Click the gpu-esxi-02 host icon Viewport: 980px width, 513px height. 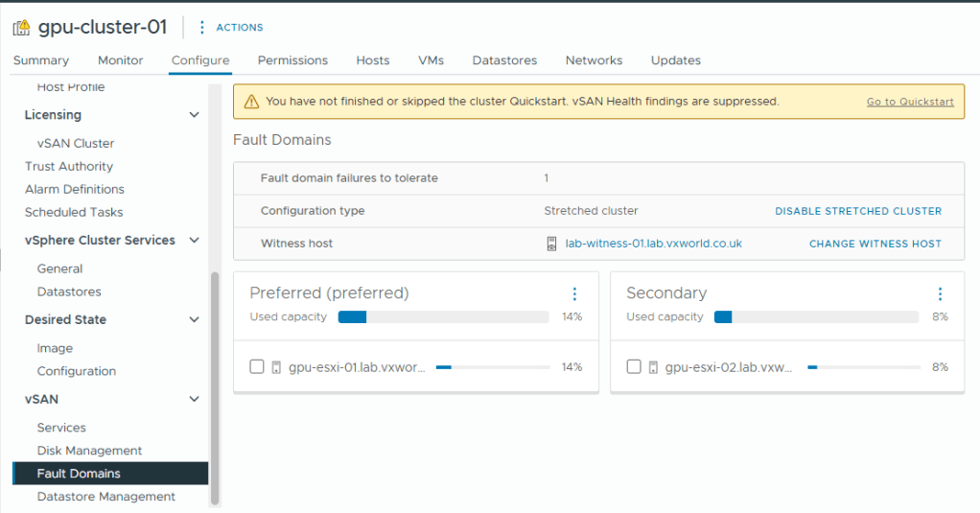[x=653, y=366]
